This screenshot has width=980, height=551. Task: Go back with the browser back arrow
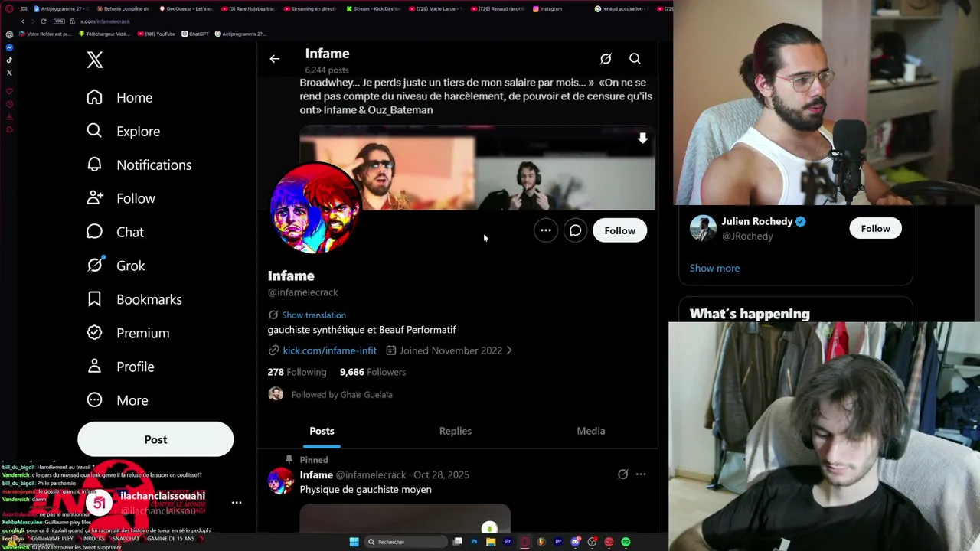pyautogui.click(x=23, y=21)
